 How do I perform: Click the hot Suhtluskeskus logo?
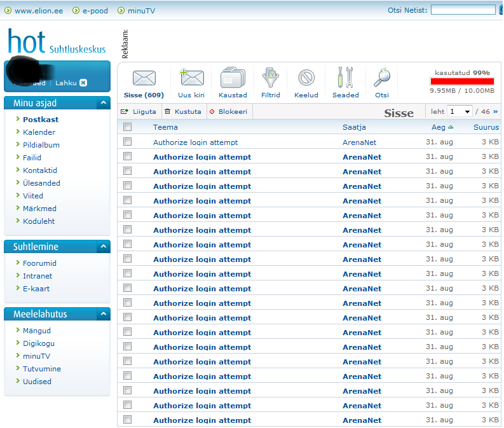(57, 41)
